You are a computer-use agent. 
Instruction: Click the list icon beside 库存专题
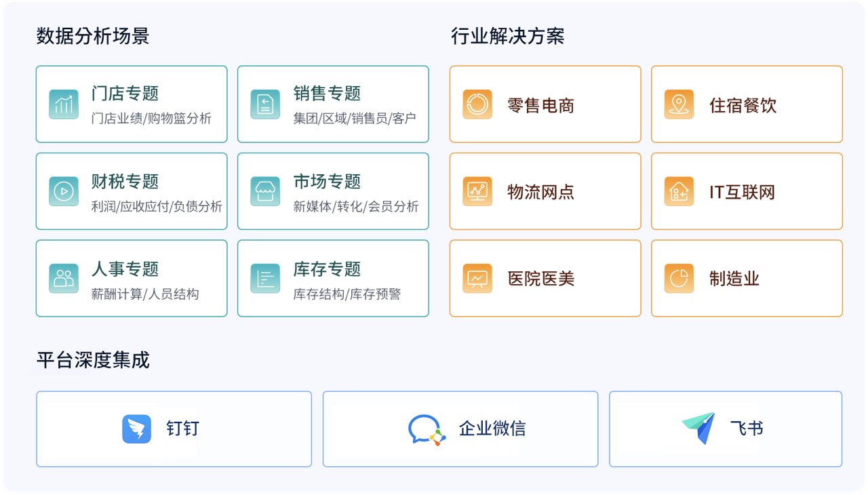point(265,278)
